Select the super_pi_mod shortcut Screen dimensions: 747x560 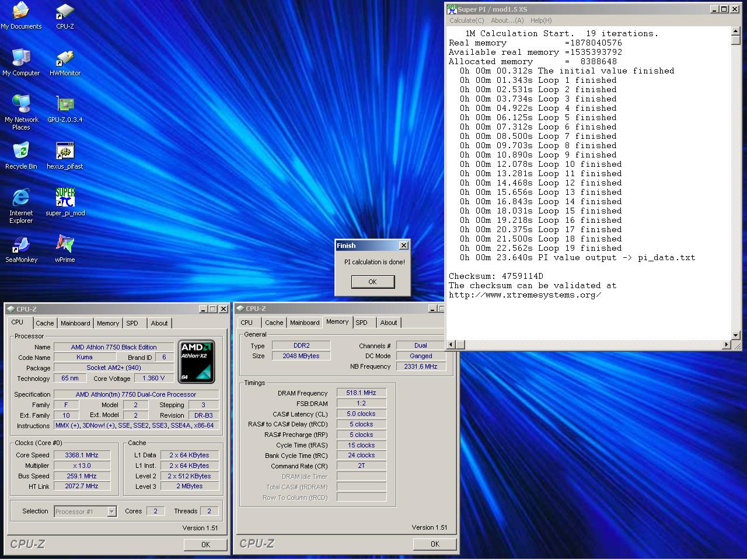tap(65, 202)
